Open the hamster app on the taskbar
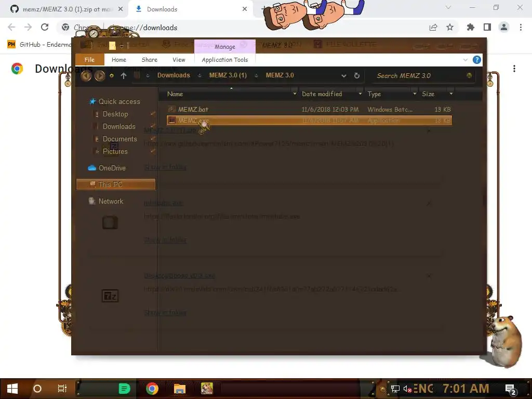532x399 pixels. pos(207,389)
